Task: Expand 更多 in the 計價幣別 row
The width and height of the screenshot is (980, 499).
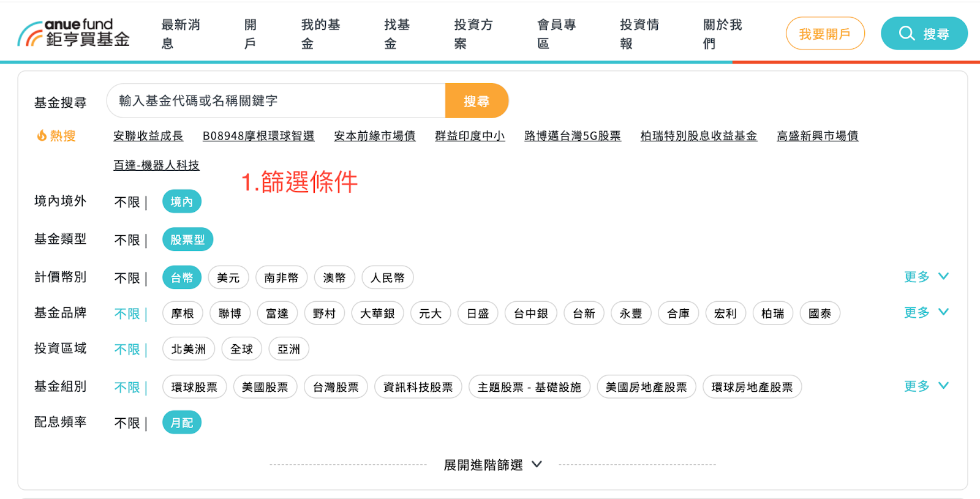Action: 926,277
